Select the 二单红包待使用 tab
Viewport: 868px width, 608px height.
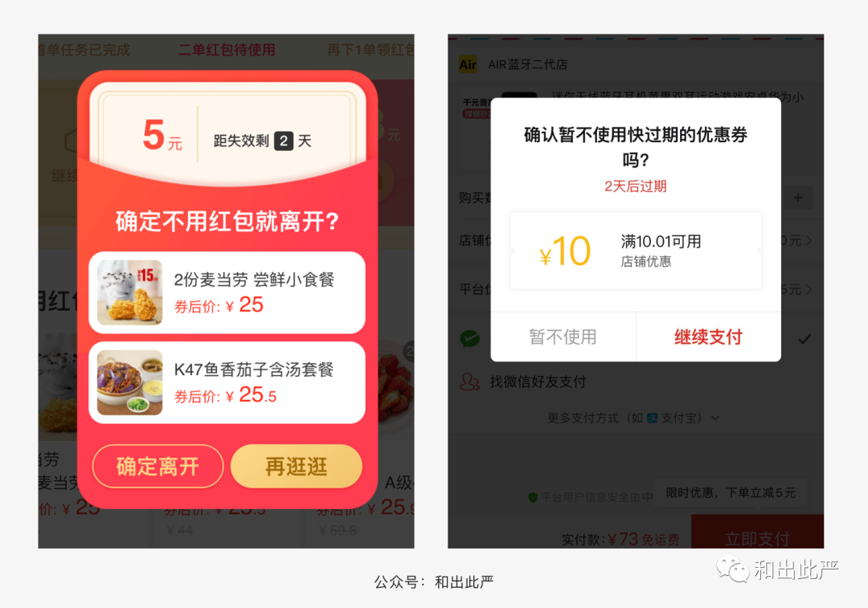227,50
